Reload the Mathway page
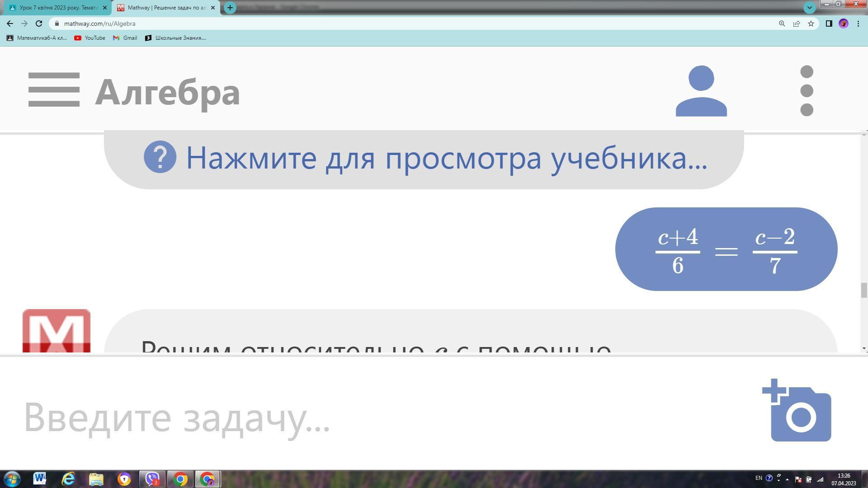The image size is (868, 488). (39, 23)
